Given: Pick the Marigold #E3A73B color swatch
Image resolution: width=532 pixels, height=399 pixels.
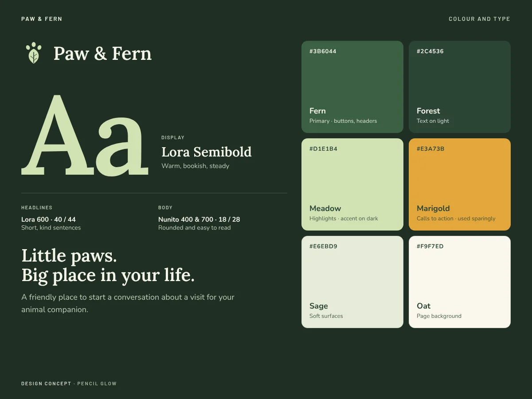Looking at the screenshot, I should click(x=460, y=184).
